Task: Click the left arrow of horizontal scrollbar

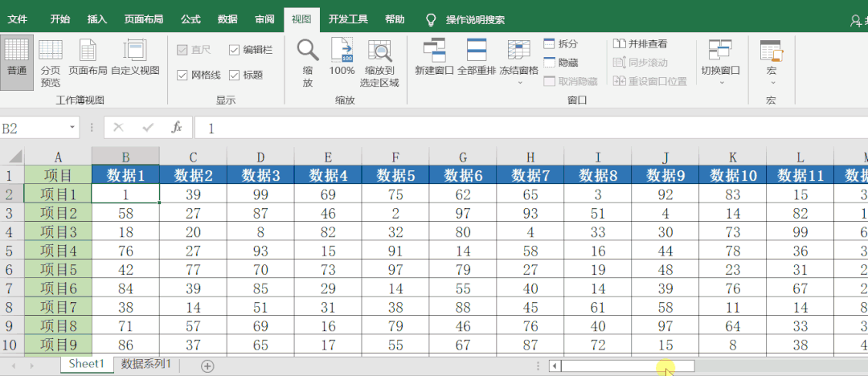Action: (555, 366)
